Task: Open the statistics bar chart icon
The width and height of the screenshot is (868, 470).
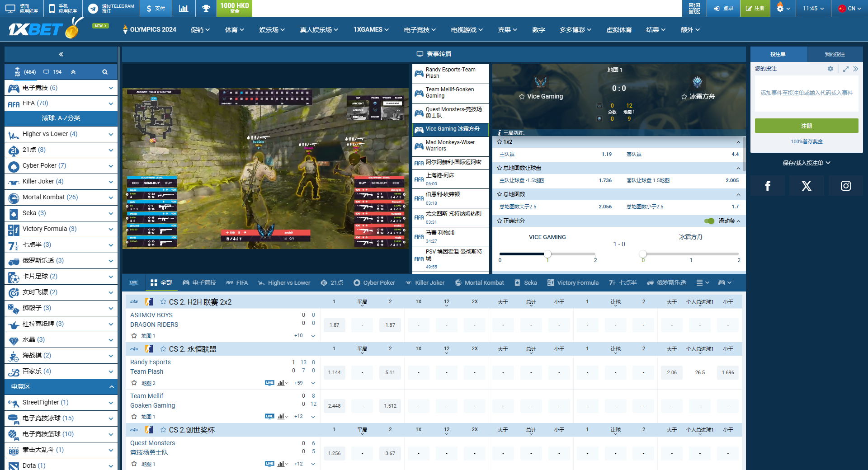Action: (184, 8)
